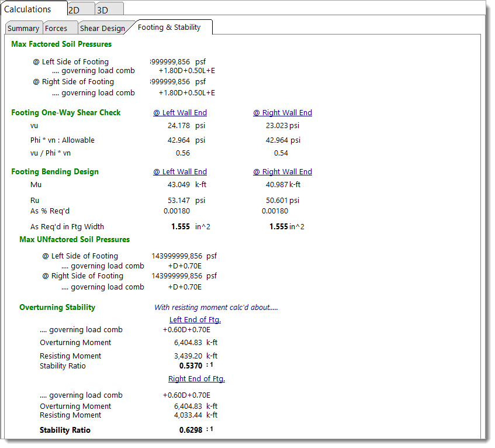Switch to the Calculations tab
This screenshot has height=448, width=495.
point(28,9)
